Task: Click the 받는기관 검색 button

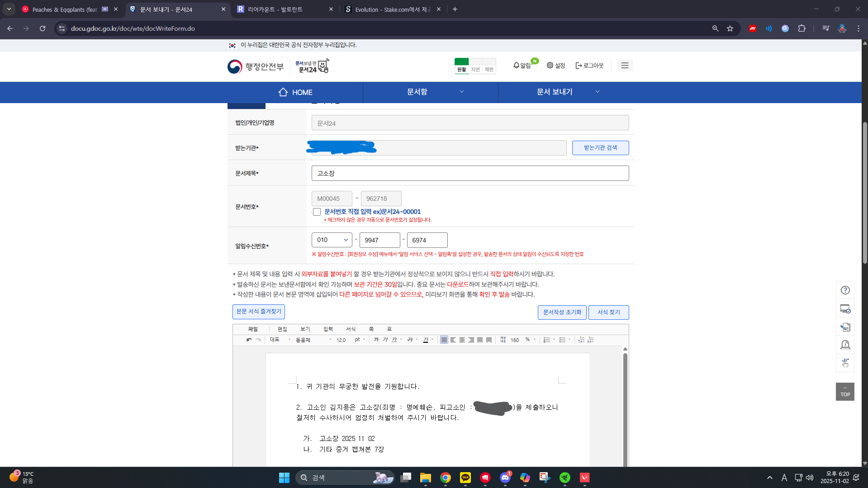Action: (x=600, y=148)
